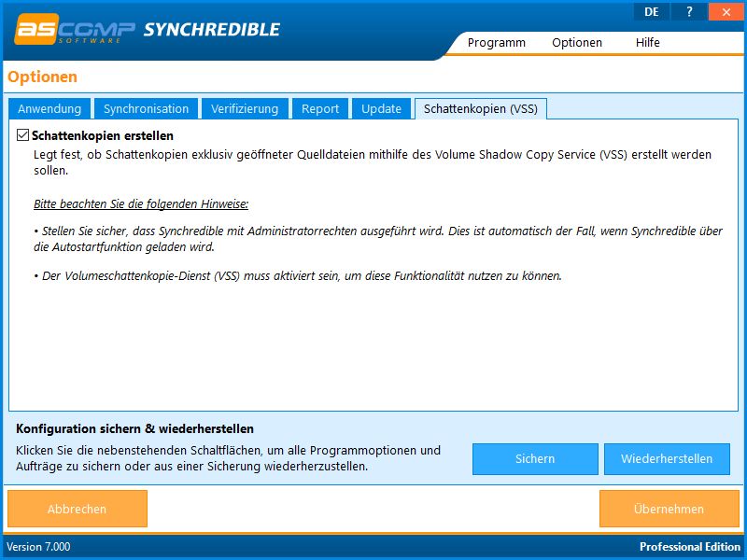Change language via the DE button
This screenshot has height=560, width=747.
click(651, 12)
